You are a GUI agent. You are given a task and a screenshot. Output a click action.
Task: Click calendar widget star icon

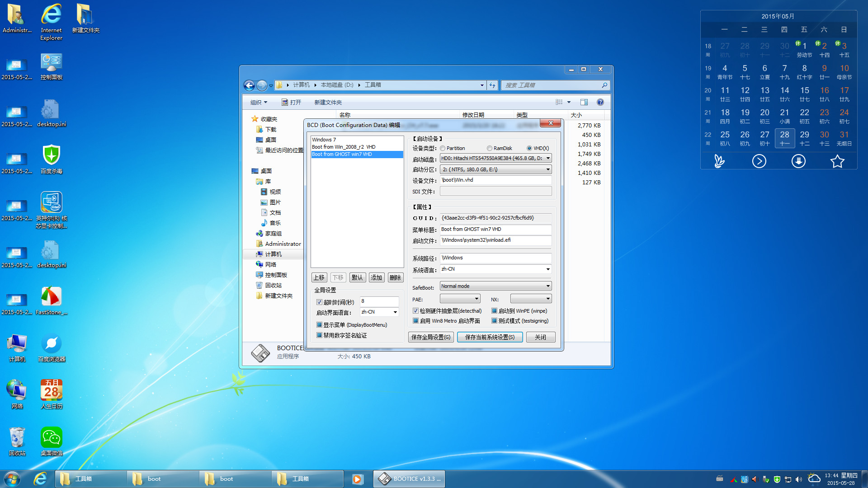click(837, 161)
